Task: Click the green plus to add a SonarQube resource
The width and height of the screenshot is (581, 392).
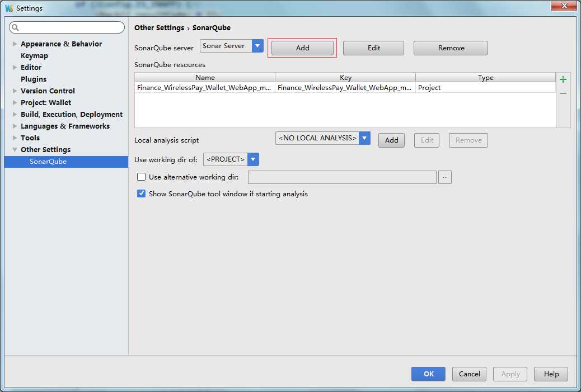Action: (563, 79)
